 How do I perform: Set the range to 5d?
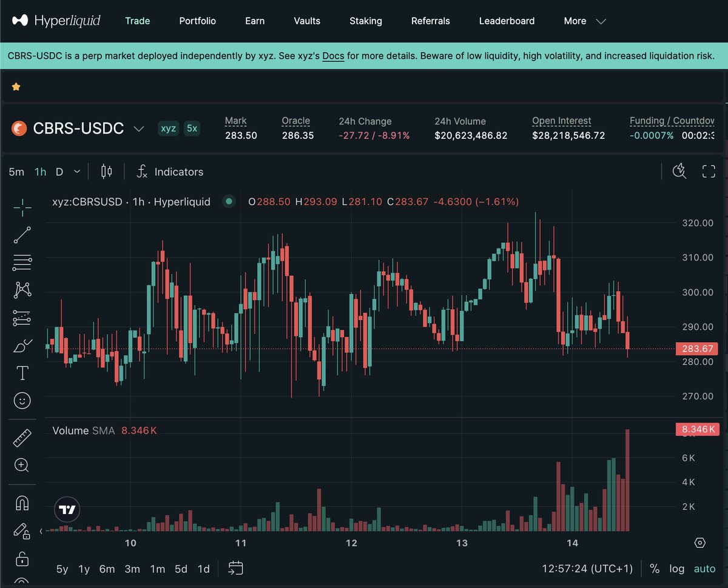(x=181, y=569)
